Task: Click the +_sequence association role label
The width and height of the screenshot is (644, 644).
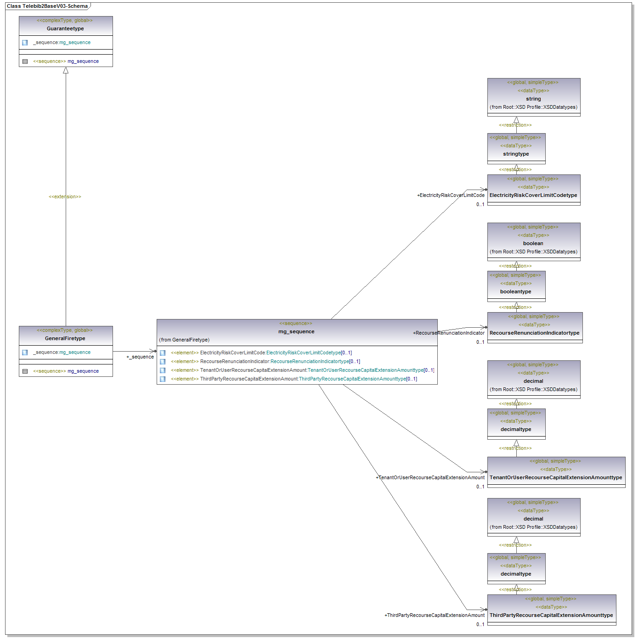Action: [140, 357]
